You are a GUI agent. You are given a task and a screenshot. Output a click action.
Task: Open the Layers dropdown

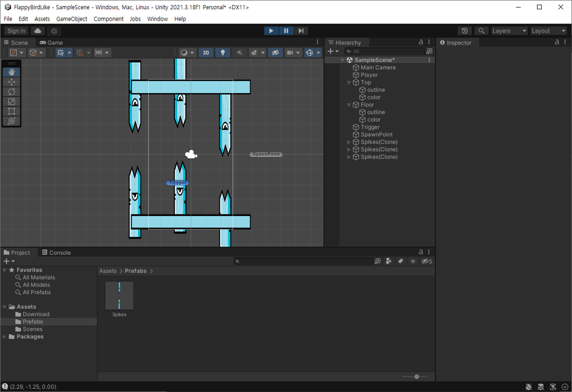click(509, 30)
